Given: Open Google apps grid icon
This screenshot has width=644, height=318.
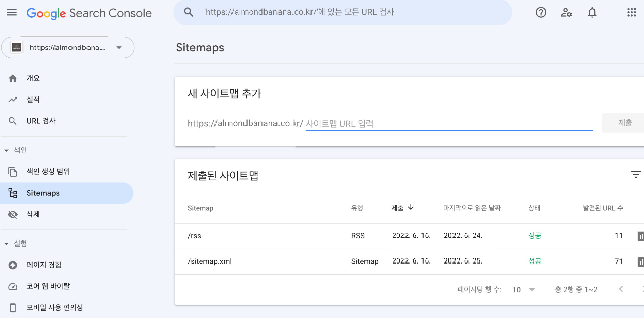Looking at the screenshot, I should coord(631,13).
